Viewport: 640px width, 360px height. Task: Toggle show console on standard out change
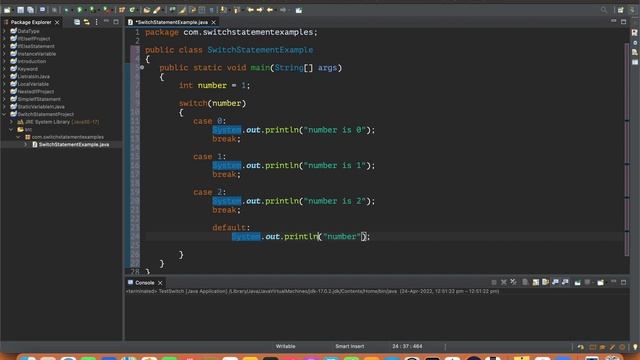click(555, 282)
